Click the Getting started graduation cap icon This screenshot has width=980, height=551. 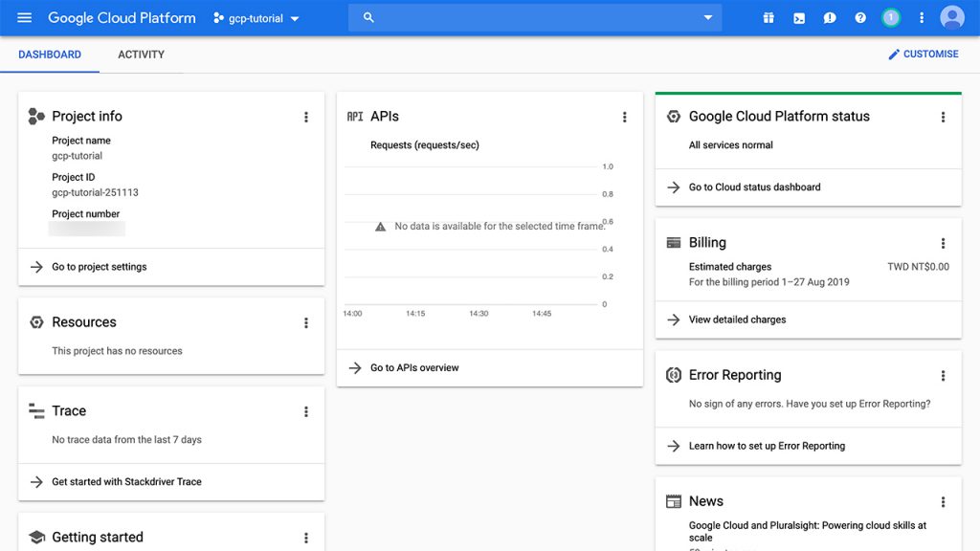click(37, 538)
